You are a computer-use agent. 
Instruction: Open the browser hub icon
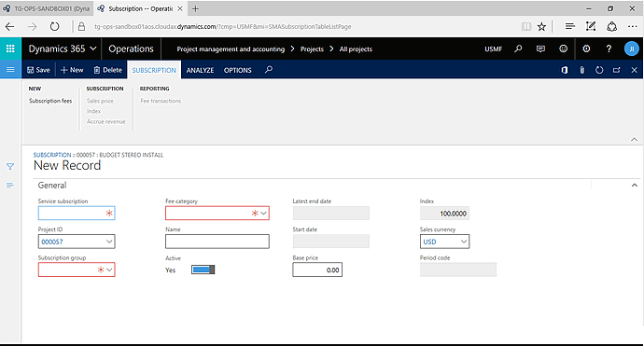tap(569, 27)
